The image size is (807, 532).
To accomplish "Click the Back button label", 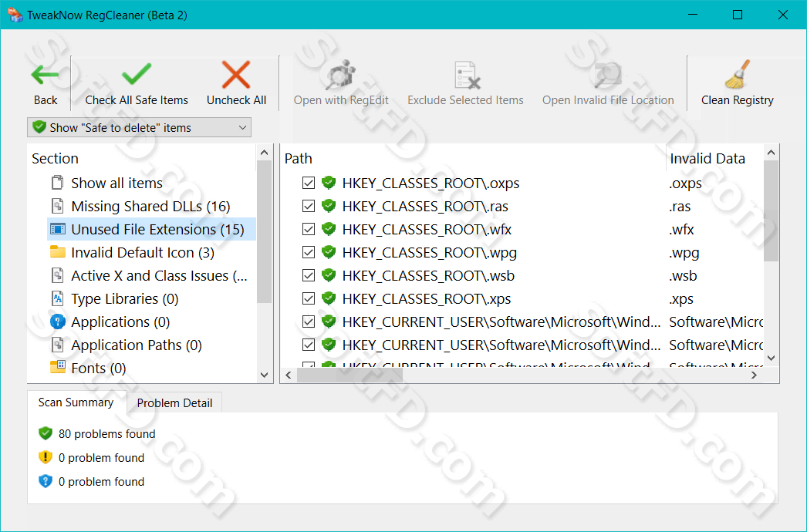I will (46, 99).
